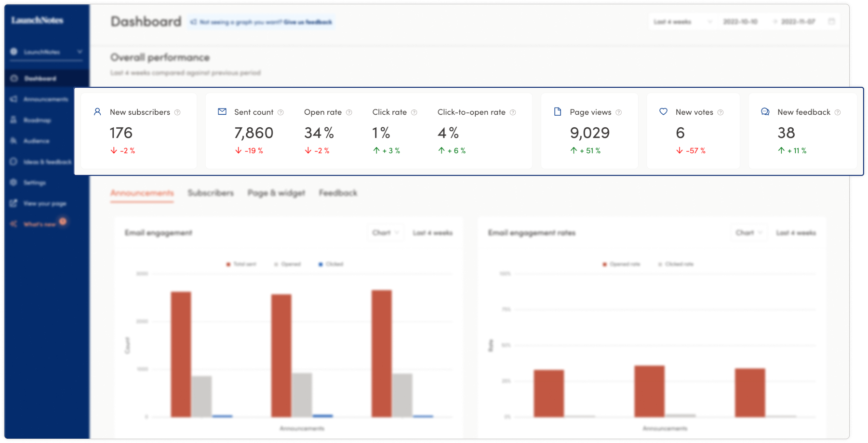Toggle the Total sent legend series
Screen dimensions: 868x443
click(x=241, y=264)
